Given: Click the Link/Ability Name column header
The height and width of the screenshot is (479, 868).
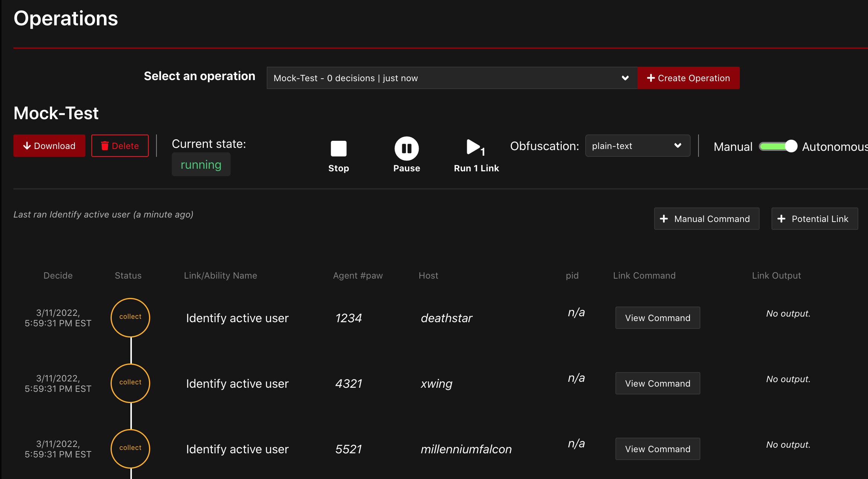Looking at the screenshot, I should 220,276.
